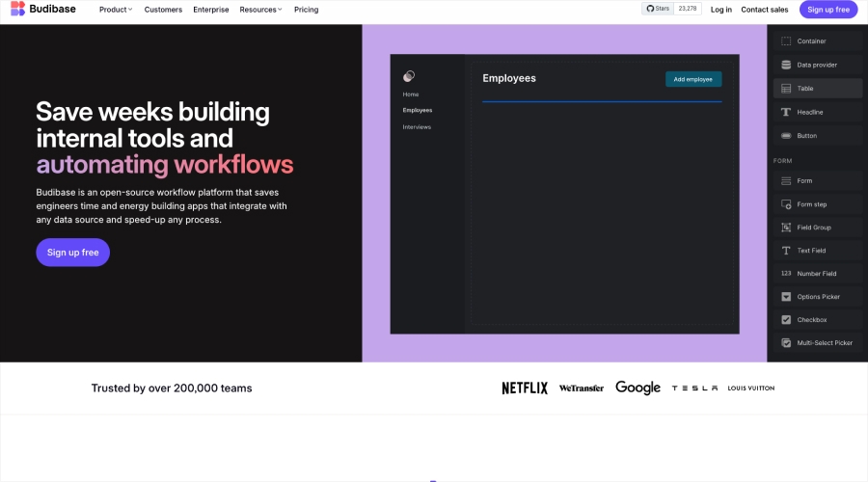Click the Add employee button in preview
The image size is (868, 482).
click(693, 79)
